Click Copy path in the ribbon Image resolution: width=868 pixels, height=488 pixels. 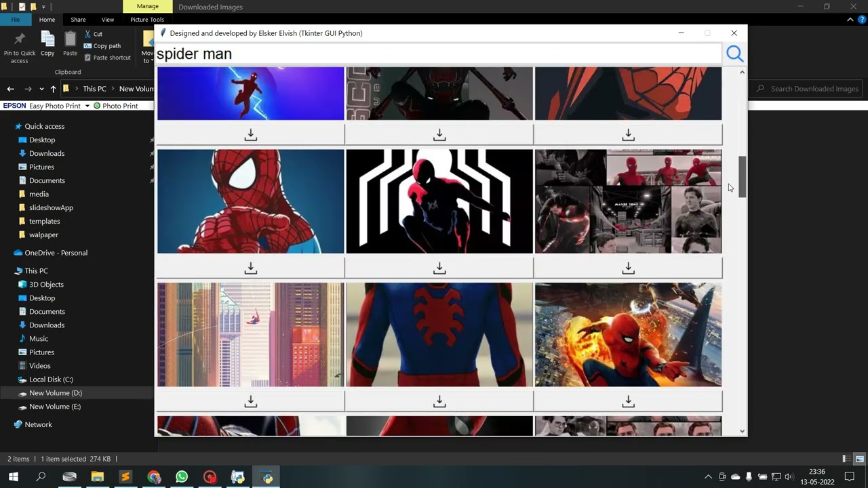[x=102, y=46]
